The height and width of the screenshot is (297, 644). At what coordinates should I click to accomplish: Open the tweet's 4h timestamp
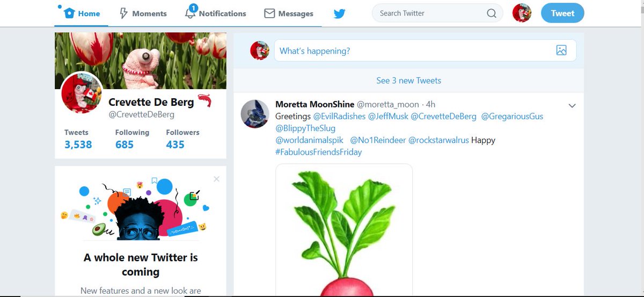tap(430, 104)
